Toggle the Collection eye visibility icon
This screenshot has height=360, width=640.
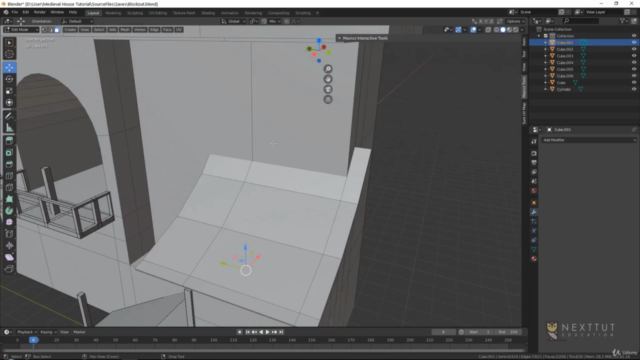coord(634,36)
